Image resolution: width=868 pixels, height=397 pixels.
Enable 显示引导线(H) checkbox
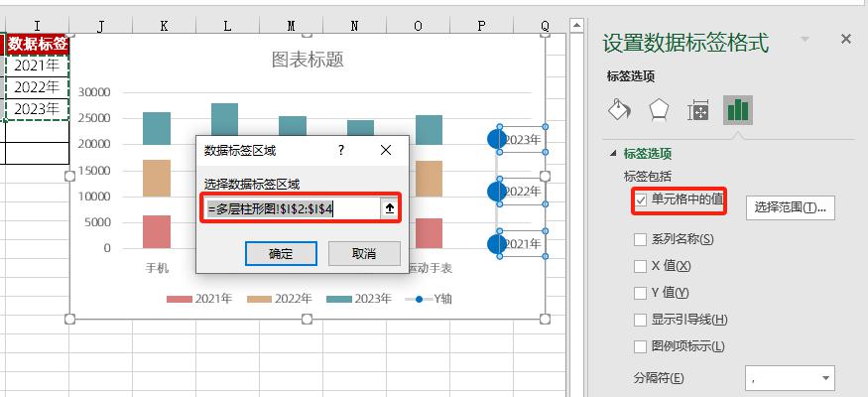point(640,320)
